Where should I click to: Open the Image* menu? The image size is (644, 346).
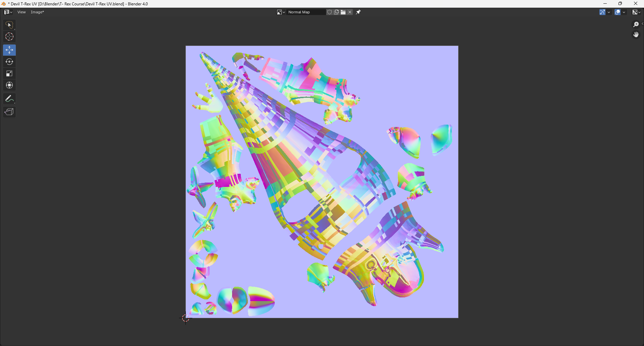[37, 12]
